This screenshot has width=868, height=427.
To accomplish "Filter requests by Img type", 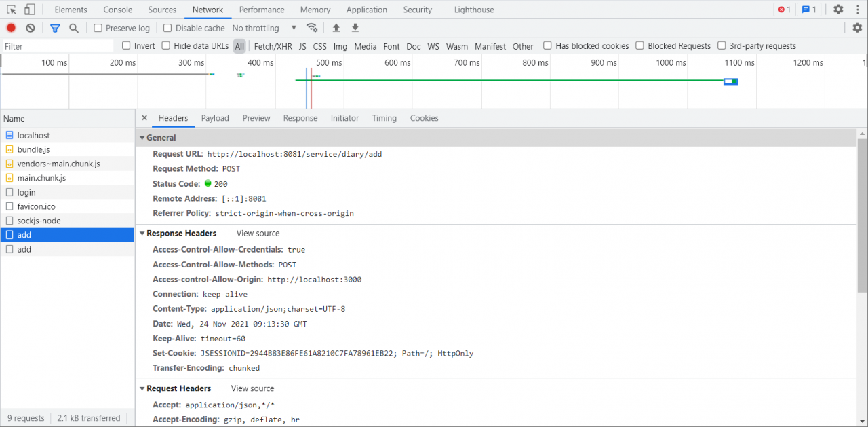I will point(340,46).
